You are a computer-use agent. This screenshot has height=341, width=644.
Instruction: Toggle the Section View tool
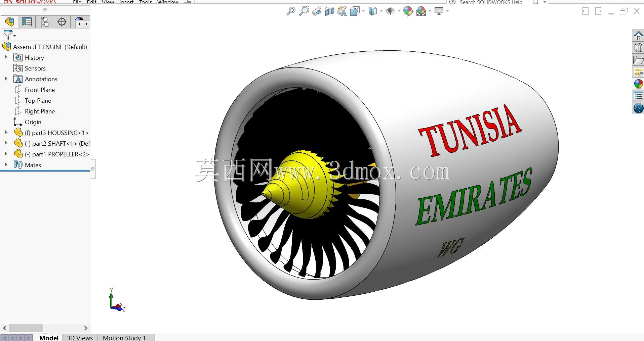pyautogui.click(x=329, y=11)
